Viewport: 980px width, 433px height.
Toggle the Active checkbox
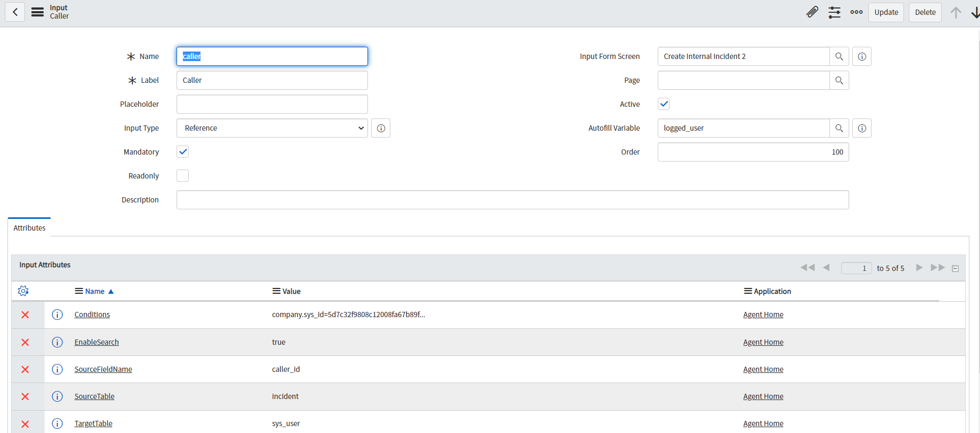pyautogui.click(x=664, y=104)
